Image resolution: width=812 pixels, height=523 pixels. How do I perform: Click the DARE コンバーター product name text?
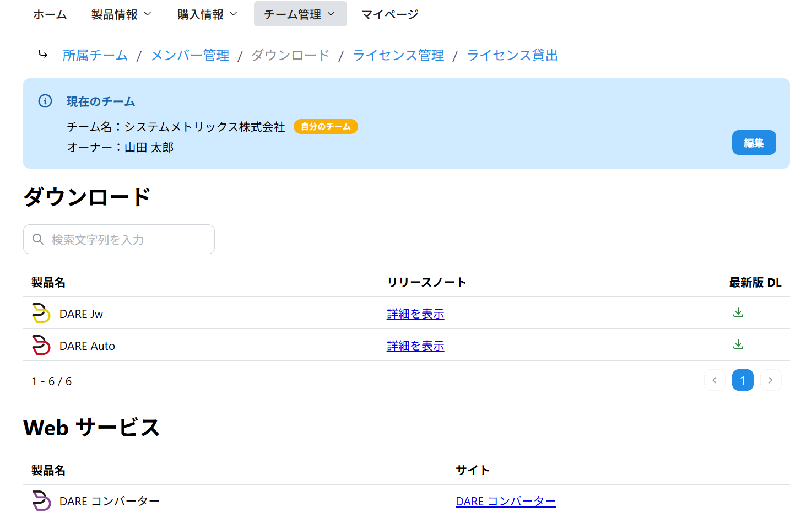[110, 501]
